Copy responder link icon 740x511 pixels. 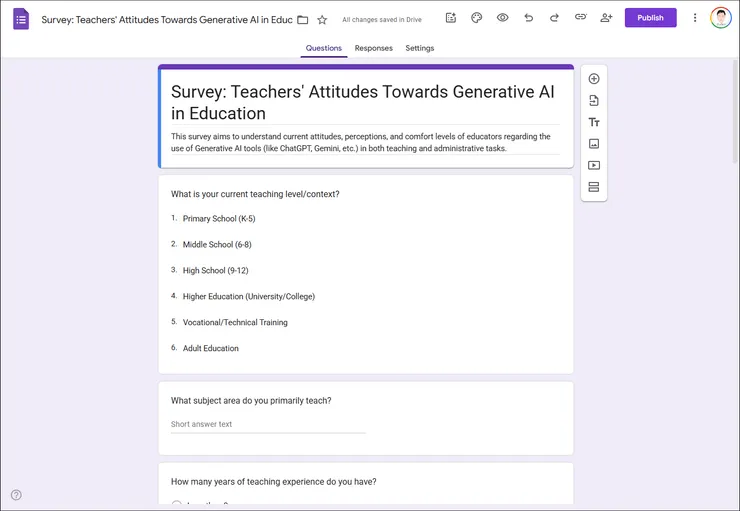click(580, 17)
